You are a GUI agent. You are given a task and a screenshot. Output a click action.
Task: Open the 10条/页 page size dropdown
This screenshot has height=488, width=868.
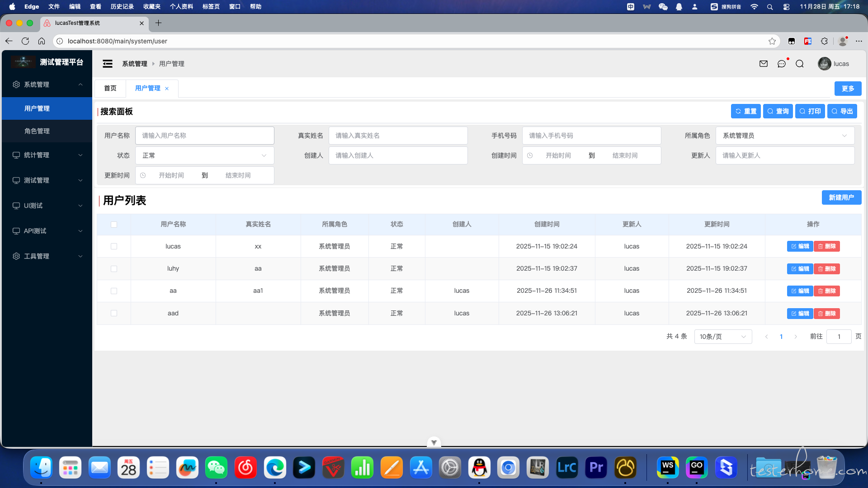click(x=722, y=337)
